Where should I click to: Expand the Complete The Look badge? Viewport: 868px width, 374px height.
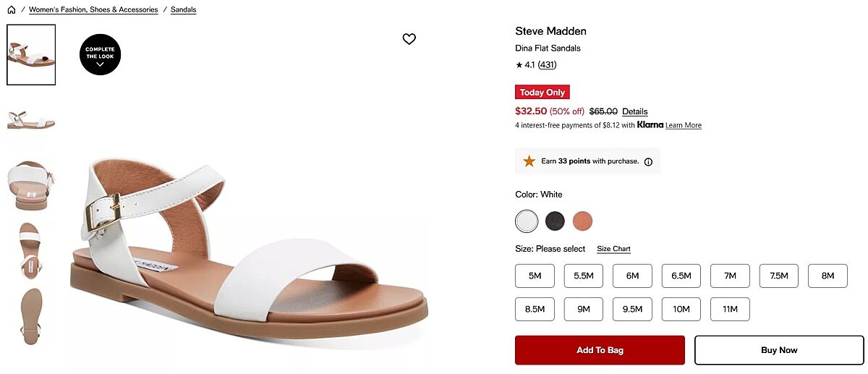point(100,55)
